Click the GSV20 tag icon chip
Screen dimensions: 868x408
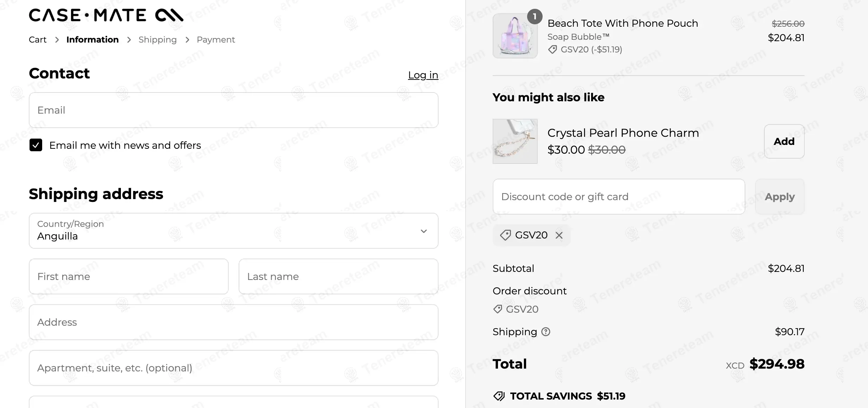pyautogui.click(x=505, y=235)
